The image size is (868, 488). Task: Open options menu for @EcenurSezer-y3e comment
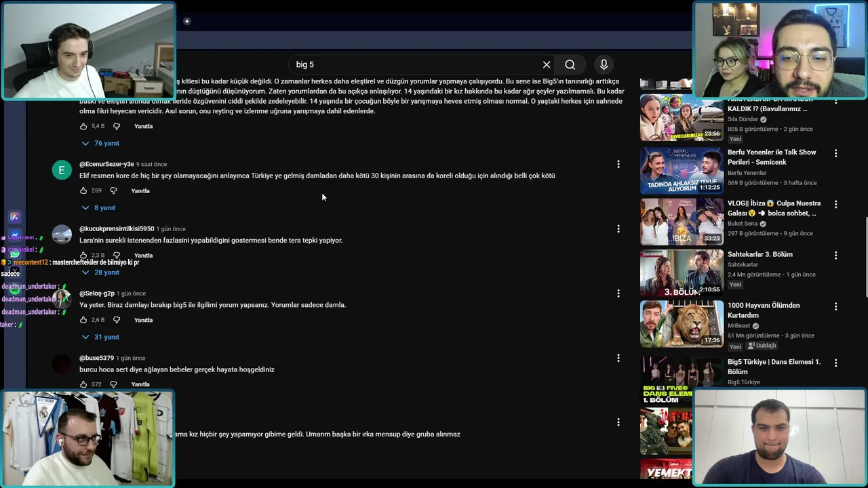coord(618,164)
